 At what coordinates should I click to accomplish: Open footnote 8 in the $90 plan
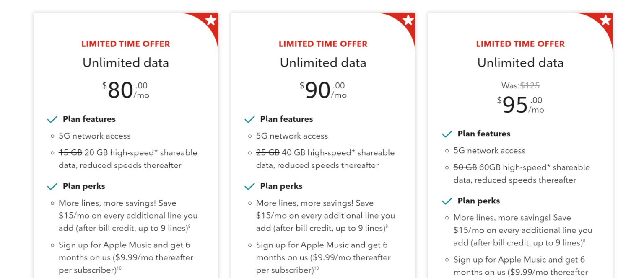point(387,227)
